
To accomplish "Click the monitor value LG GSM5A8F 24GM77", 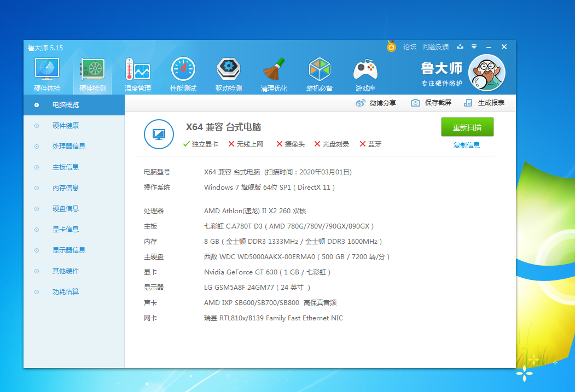I will pyautogui.click(x=257, y=288).
